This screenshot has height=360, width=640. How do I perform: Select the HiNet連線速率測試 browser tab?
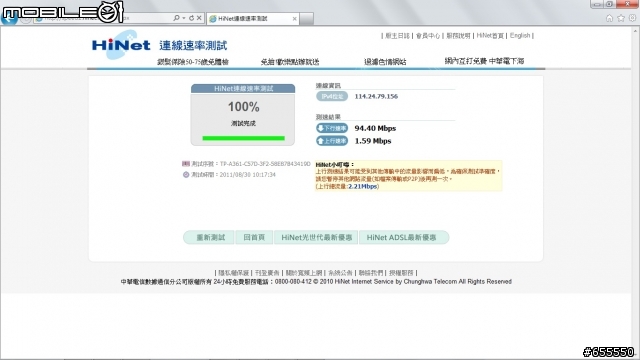pyautogui.click(x=253, y=19)
